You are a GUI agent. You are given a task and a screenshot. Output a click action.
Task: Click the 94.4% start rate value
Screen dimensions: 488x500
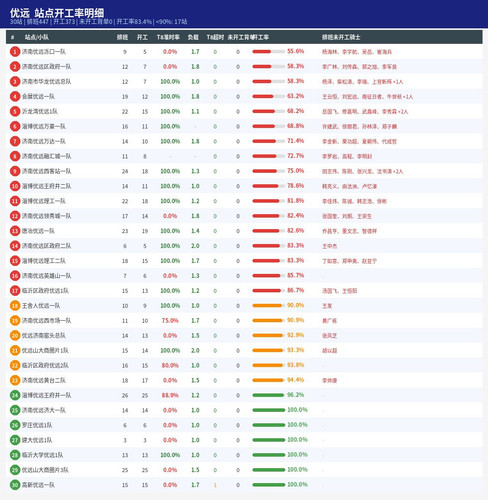(296, 380)
